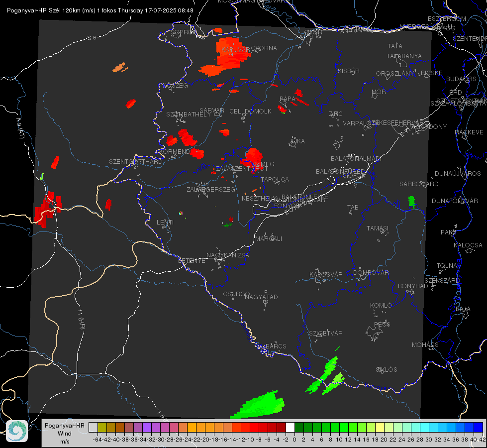Select the KAPOSVAR city label
Image resolution: width=487 pixels, height=448 pixels.
[326, 274]
